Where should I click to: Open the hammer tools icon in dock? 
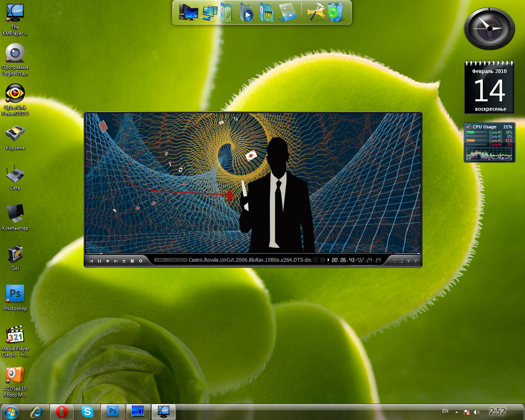click(x=316, y=12)
